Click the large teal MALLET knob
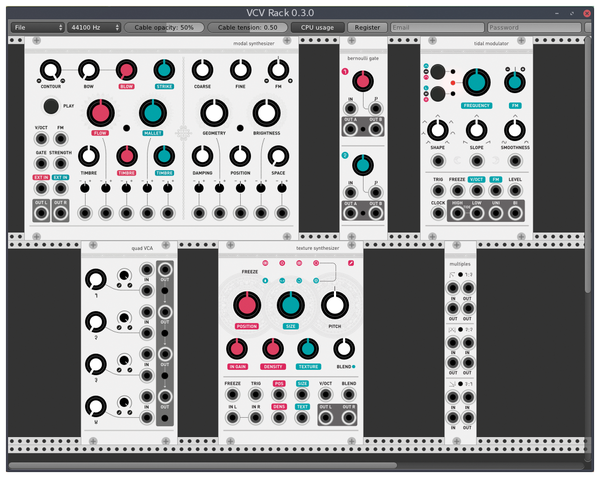The image size is (600, 478). pyautogui.click(x=153, y=113)
